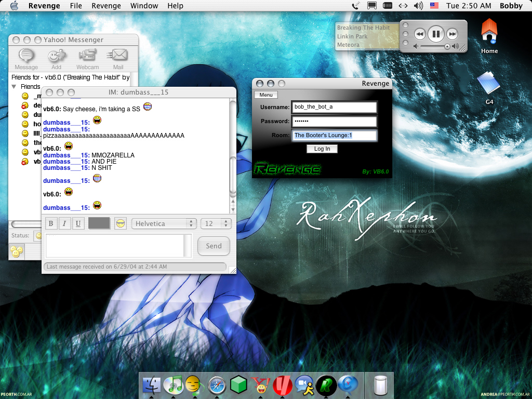Open Internet Explorer icon in Dock
Viewport: 532px width, 399px height.
(x=348, y=386)
